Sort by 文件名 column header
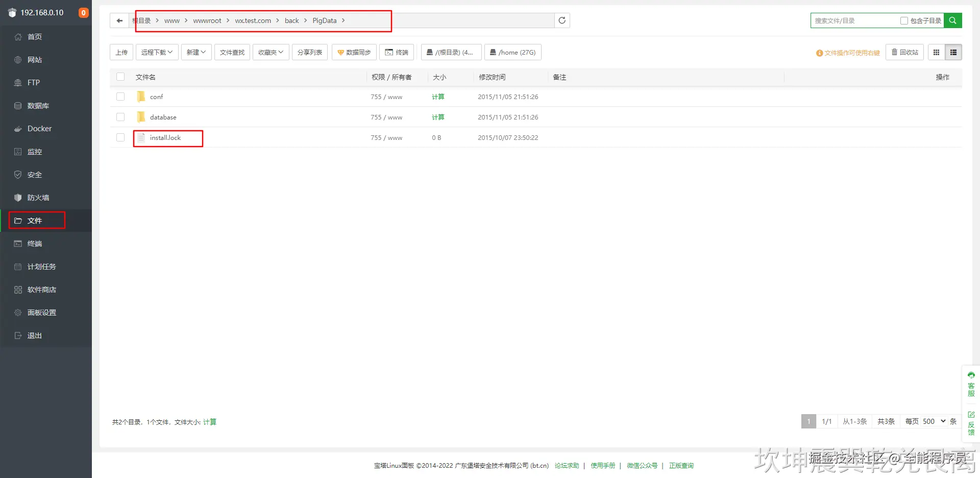This screenshot has width=980, height=478. click(145, 77)
